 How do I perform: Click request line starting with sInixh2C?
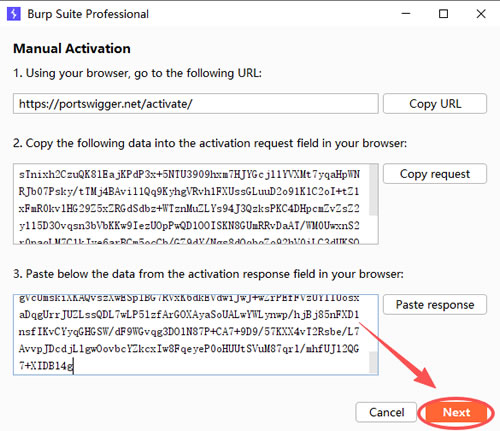tap(189, 174)
